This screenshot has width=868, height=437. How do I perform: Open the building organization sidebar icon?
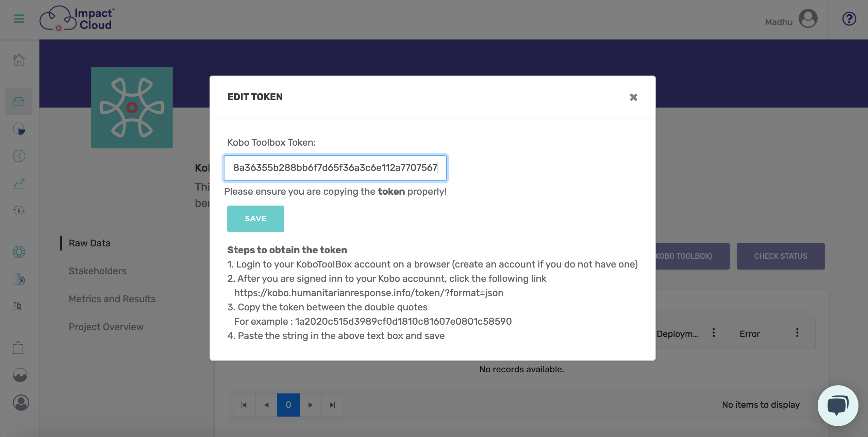[x=19, y=279]
